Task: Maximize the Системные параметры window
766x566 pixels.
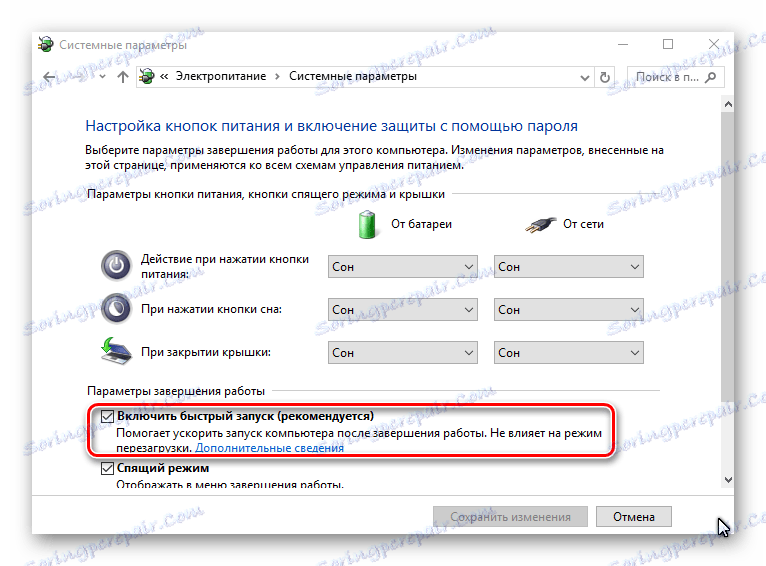Action: 668,44
